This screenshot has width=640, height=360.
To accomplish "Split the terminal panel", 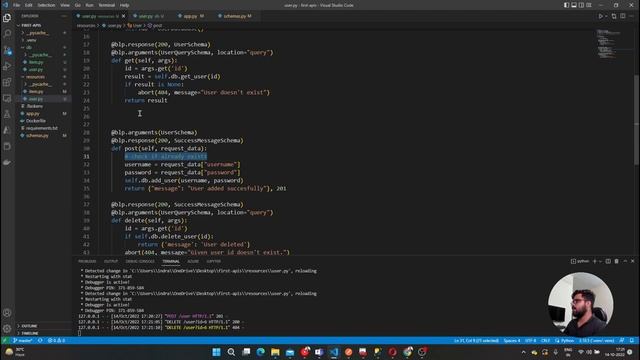I will click(x=608, y=261).
